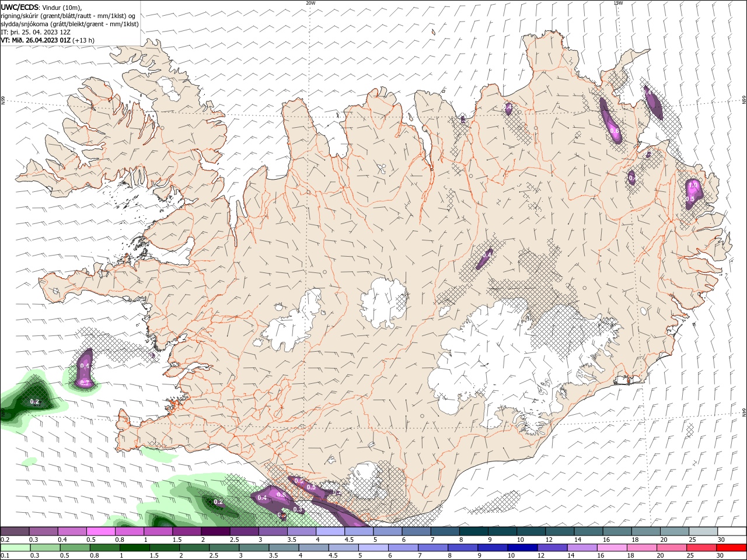
Task: Pick the dark navy 10 mm rain swatch
Action: (522, 548)
